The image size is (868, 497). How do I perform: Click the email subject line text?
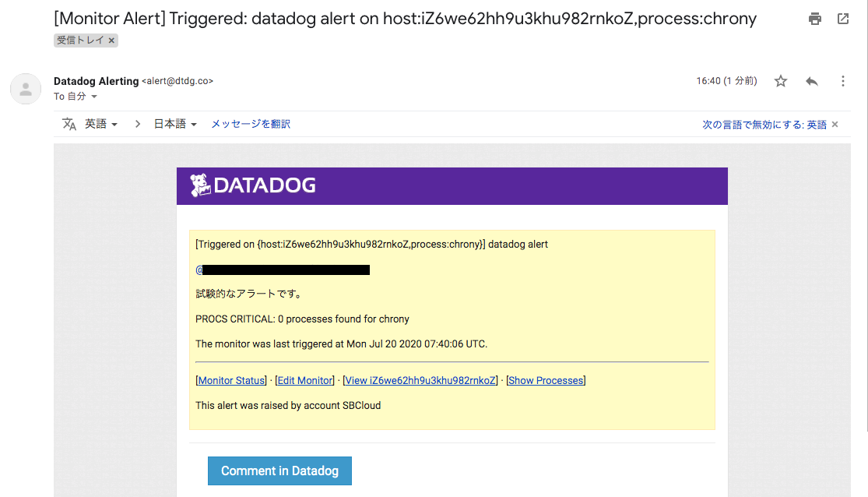(x=406, y=19)
